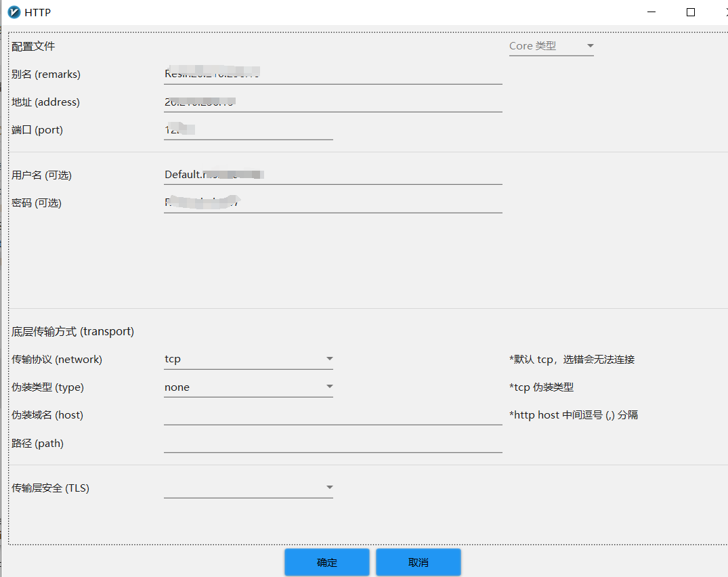This screenshot has height=577, width=728.
Task: Open the Core 类型 dropdown
Action: tap(551, 46)
